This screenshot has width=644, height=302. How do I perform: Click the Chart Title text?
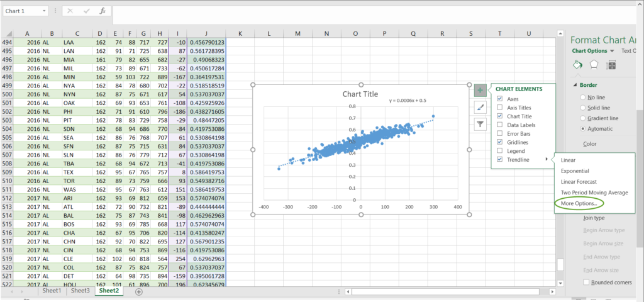pos(360,94)
